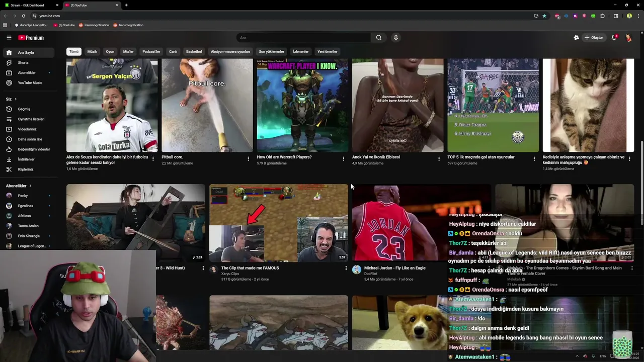The height and width of the screenshot is (362, 644).
Task: Open Beğendiğim videolar liked videos
Action: (34, 149)
